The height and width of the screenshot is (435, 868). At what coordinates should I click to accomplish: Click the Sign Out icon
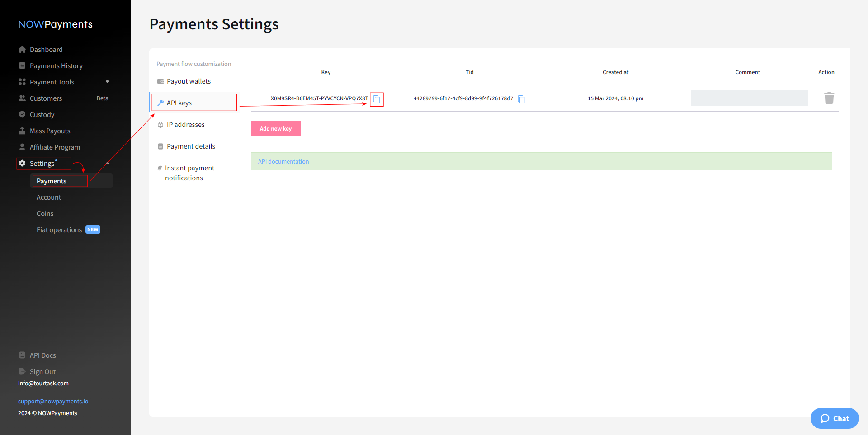tap(22, 371)
